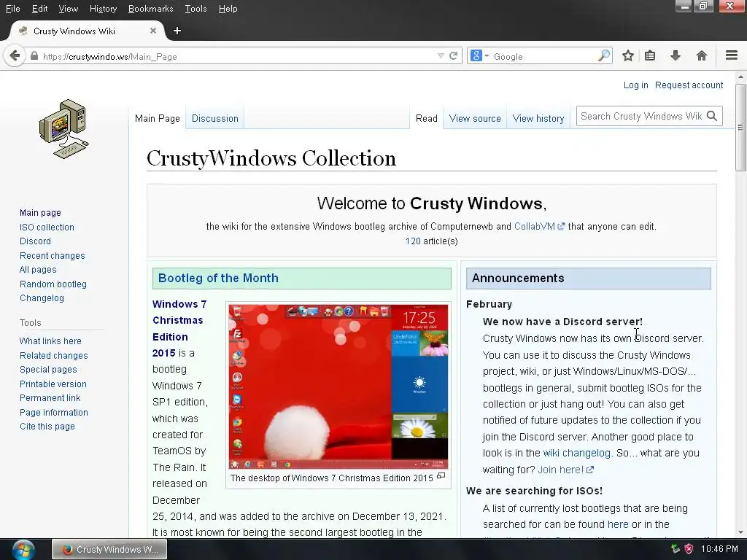This screenshot has width=747, height=560.
Task: Go to the browser home icon
Action: (x=701, y=56)
